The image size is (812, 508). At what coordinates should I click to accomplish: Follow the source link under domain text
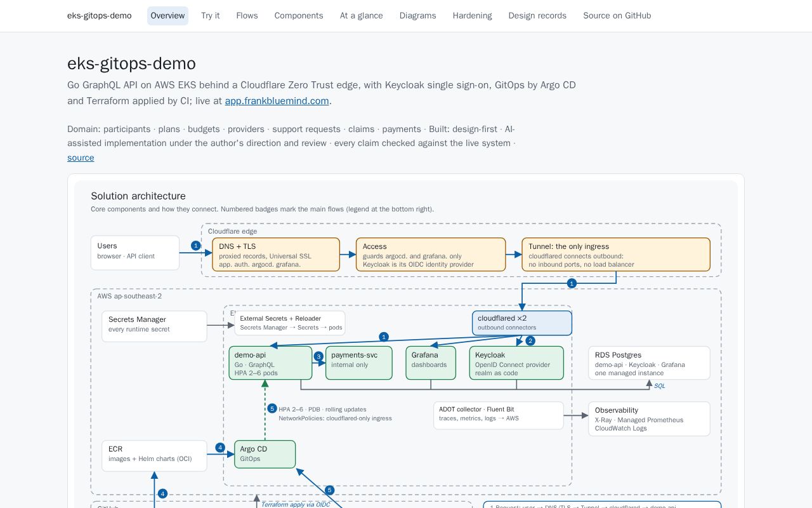(x=81, y=158)
